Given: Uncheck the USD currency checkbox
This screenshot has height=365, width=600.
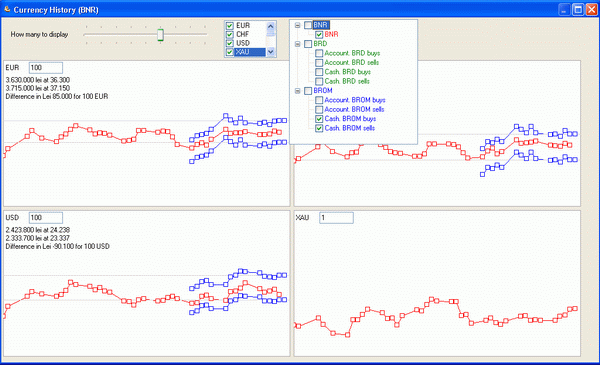Looking at the screenshot, I should pos(230,43).
